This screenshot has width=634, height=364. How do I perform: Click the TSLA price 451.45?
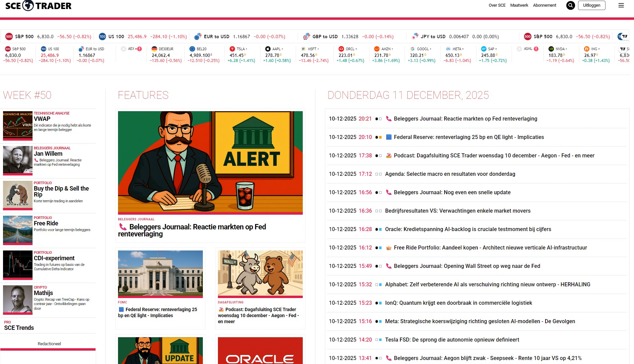click(x=237, y=55)
